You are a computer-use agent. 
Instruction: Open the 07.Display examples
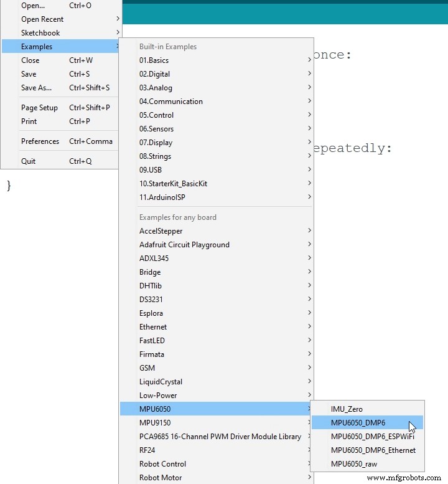click(x=217, y=142)
